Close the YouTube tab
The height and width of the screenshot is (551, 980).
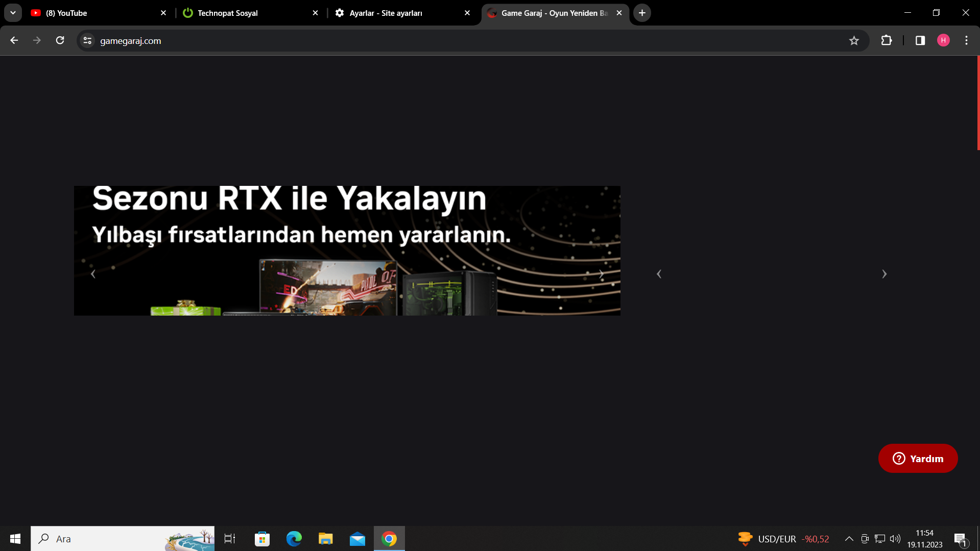click(x=163, y=13)
